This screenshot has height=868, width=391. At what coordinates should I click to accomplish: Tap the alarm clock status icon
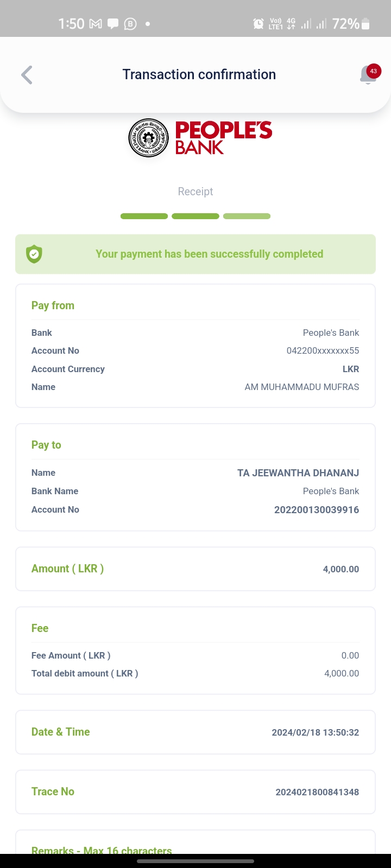[258, 24]
